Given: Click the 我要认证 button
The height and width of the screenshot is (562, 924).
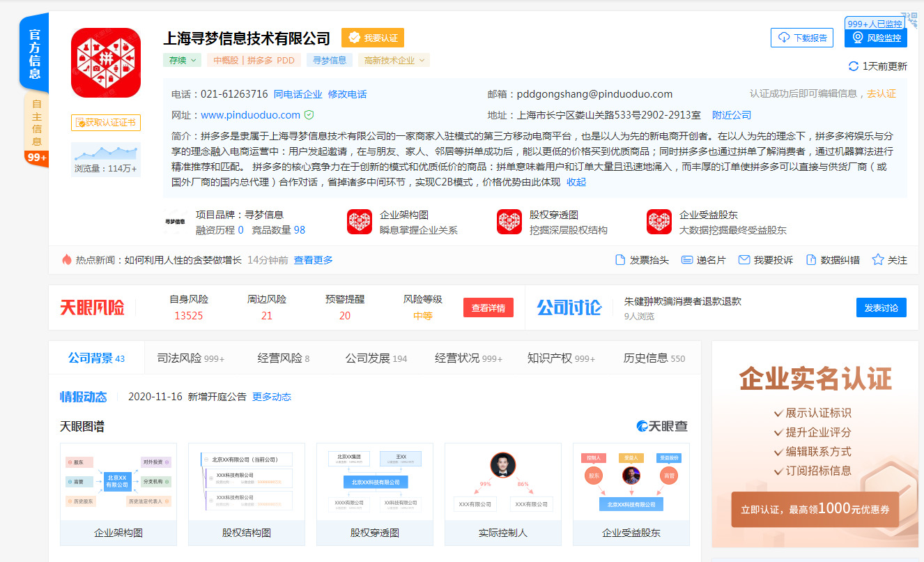Looking at the screenshot, I should click(x=373, y=38).
